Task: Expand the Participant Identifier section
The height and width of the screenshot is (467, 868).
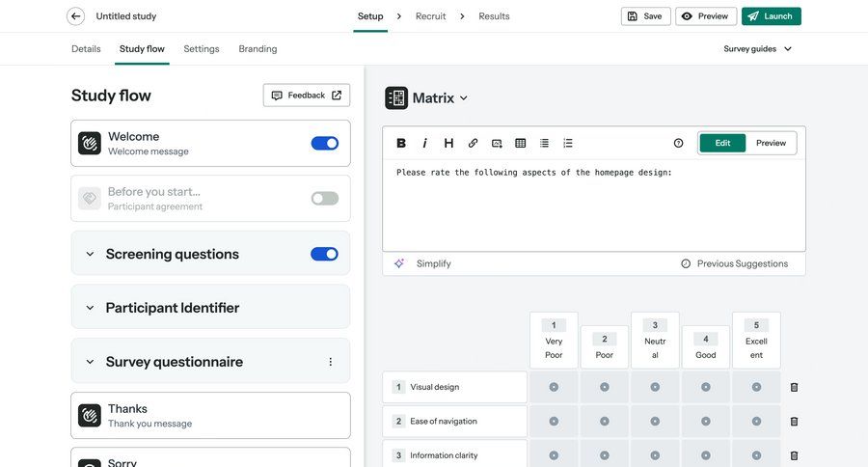Action: click(x=90, y=308)
